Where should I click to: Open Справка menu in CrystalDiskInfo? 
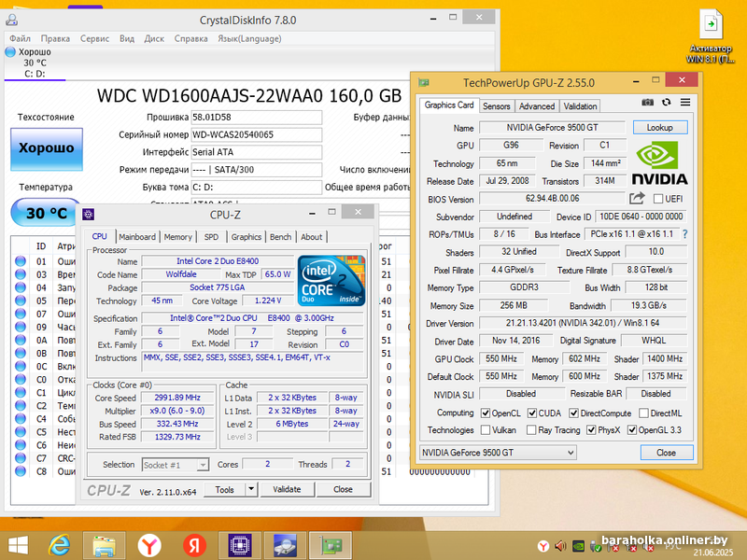click(191, 38)
